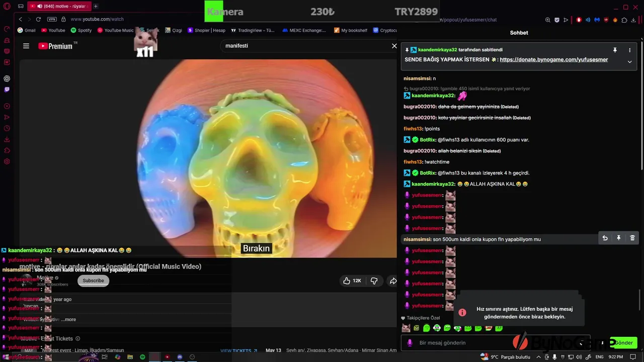Open the MEXC Exchange bookmark

304,30
